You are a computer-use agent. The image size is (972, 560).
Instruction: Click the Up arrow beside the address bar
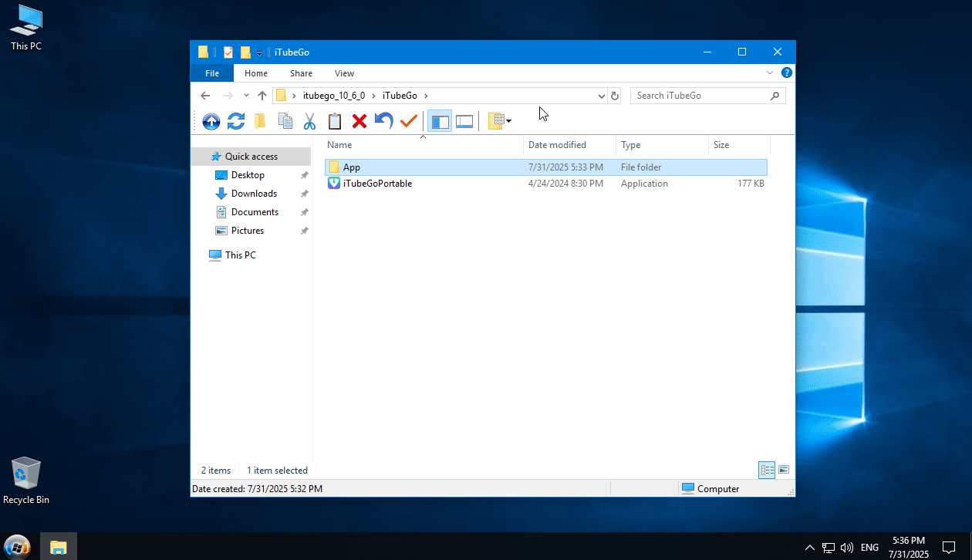(262, 96)
